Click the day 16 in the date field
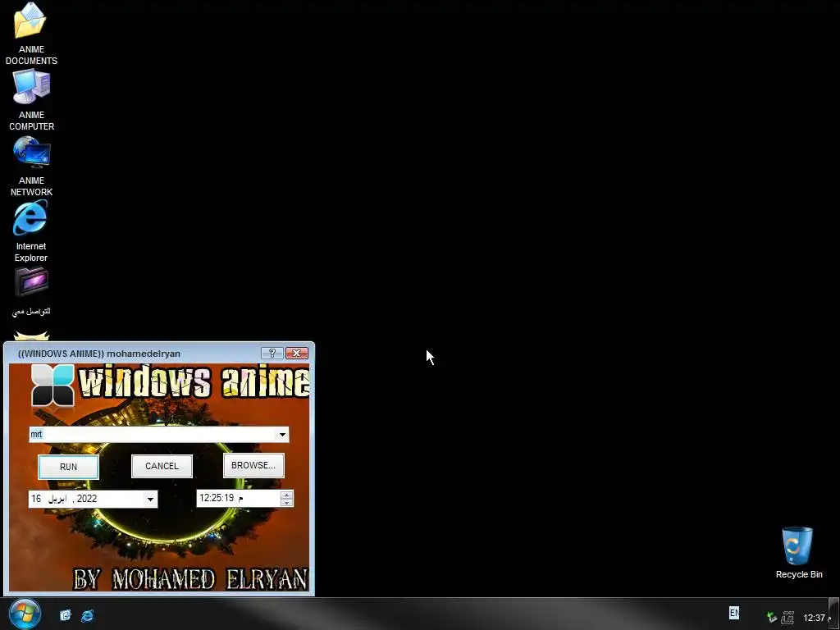 click(36, 499)
